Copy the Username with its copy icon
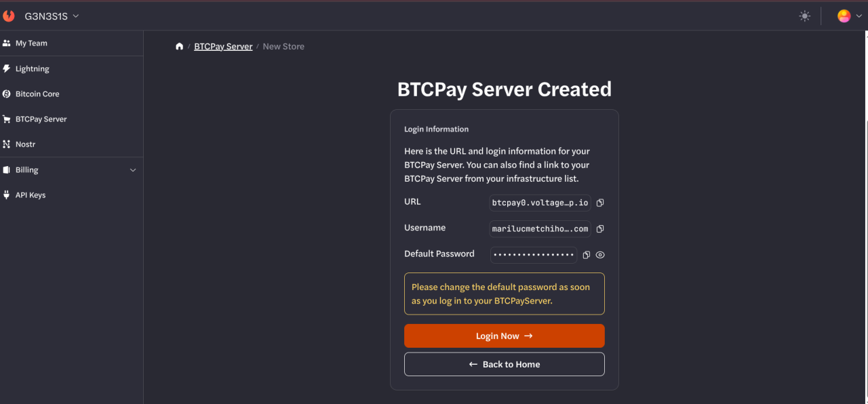Screen dimensions: 868x404 point(600,229)
